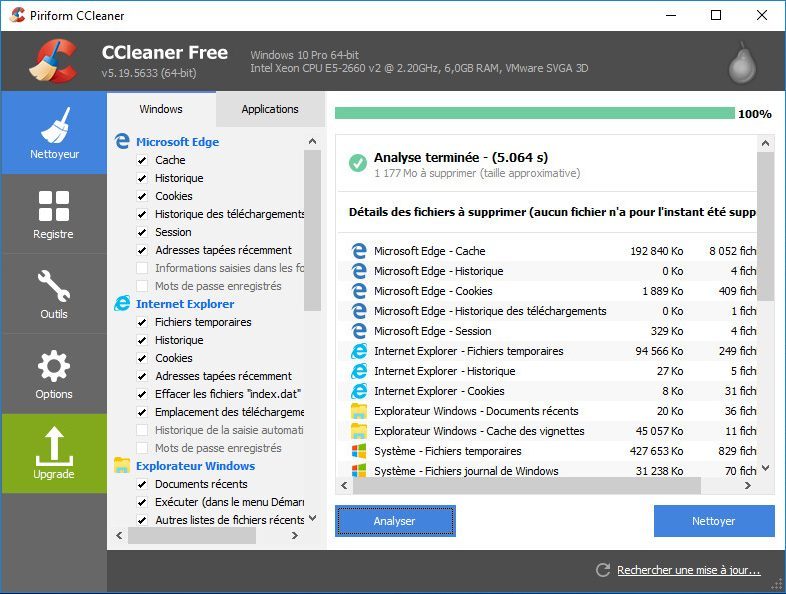Uncheck the Microsoft Edge Cache checkbox
This screenshot has height=594, width=786.
click(142, 160)
